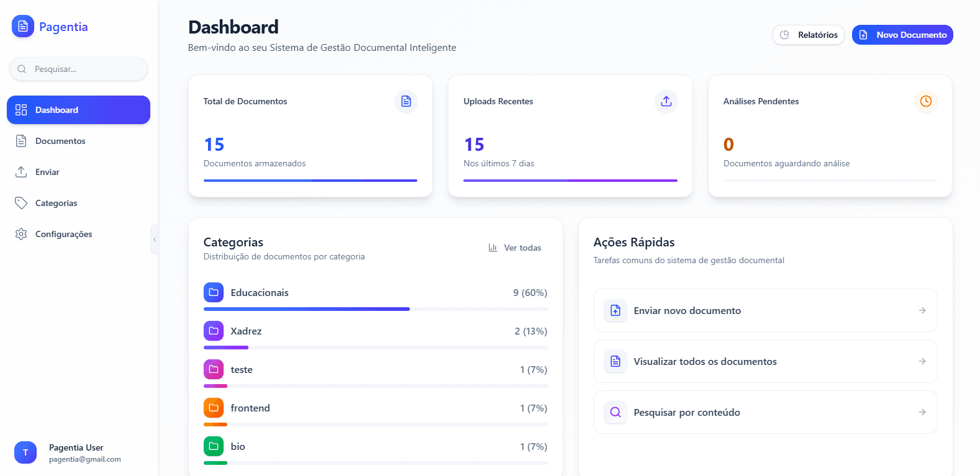This screenshot has width=980, height=476.
Task: Open the Relatórios button
Action: click(808, 35)
